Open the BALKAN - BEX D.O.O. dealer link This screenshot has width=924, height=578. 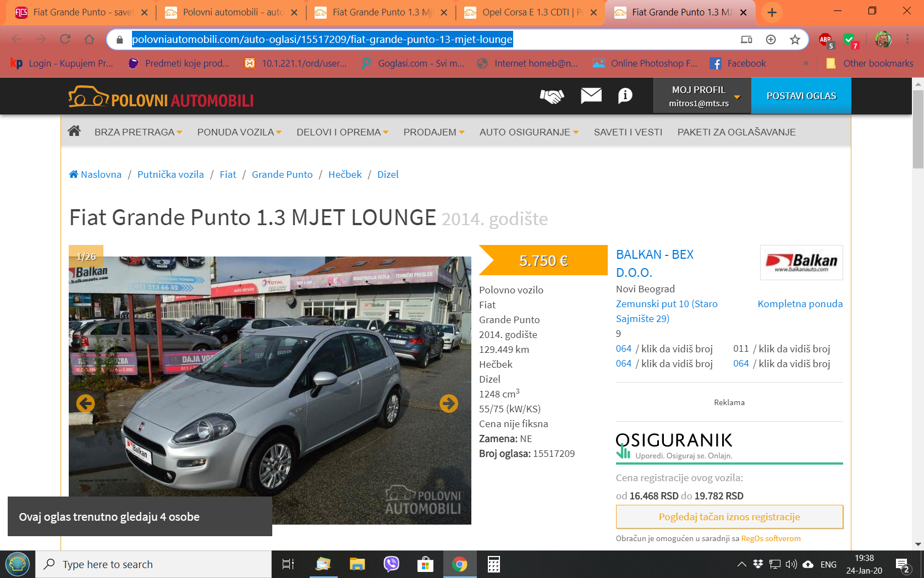click(654, 263)
